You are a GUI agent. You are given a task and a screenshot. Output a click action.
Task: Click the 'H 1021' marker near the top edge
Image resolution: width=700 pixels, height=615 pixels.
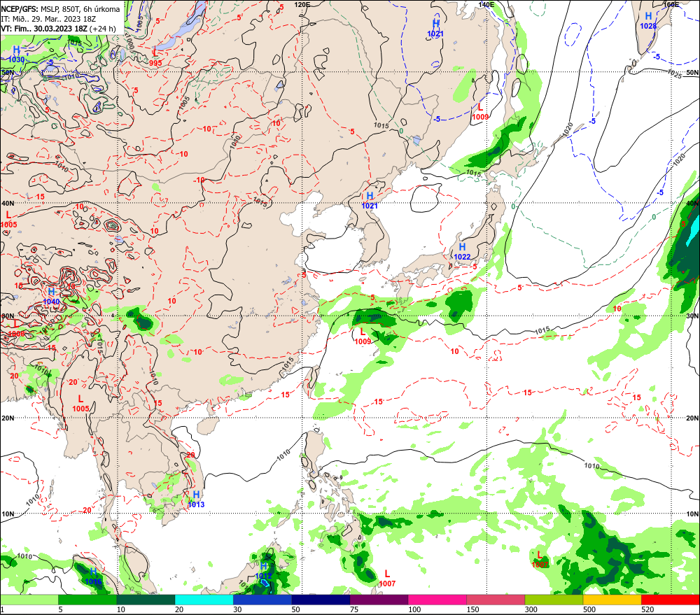pos(435,28)
